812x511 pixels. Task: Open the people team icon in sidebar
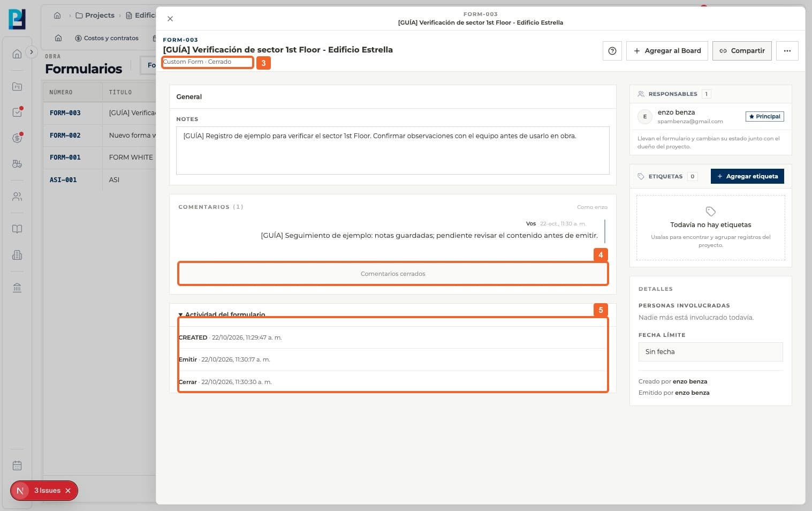[x=17, y=197]
